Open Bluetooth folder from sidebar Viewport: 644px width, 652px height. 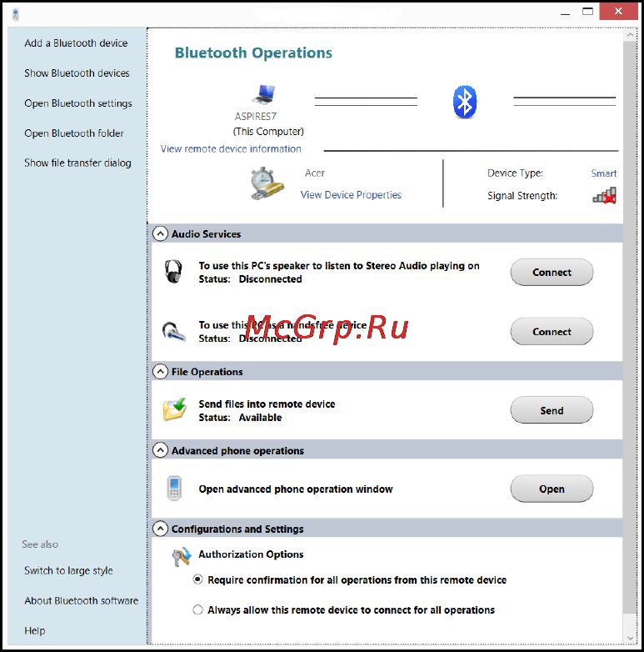[x=74, y=133]
